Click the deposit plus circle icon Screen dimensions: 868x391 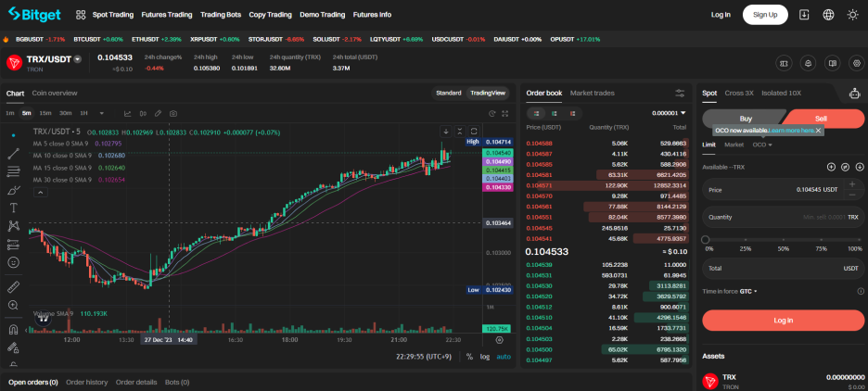click(x=831, y=167)
